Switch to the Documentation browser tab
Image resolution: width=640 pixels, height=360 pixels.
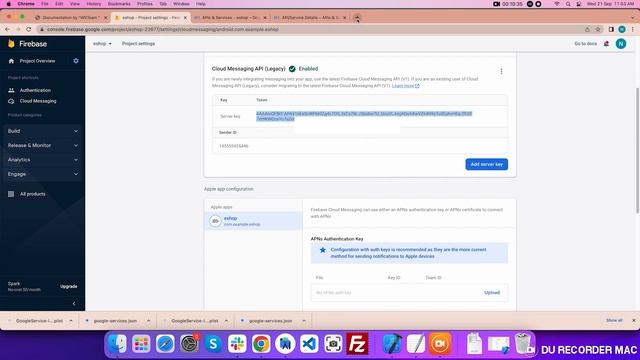click(x=70, y=18)
